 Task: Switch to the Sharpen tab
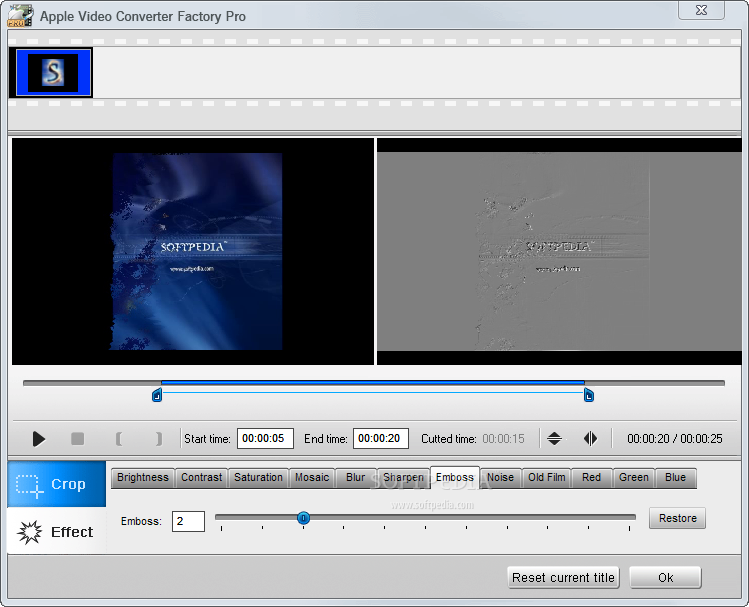coord(403,478)
